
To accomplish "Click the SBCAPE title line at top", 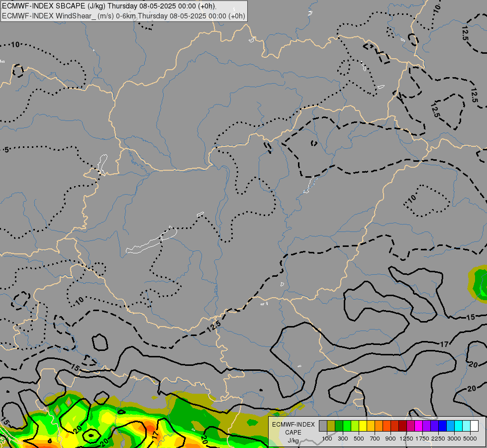I will pyautogui.click(x=108, y=6).
